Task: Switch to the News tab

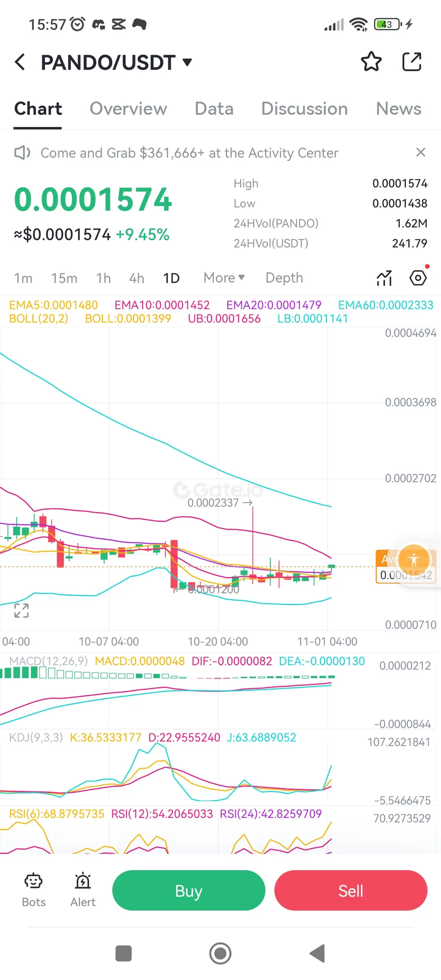Action: [x=399, y=109]
